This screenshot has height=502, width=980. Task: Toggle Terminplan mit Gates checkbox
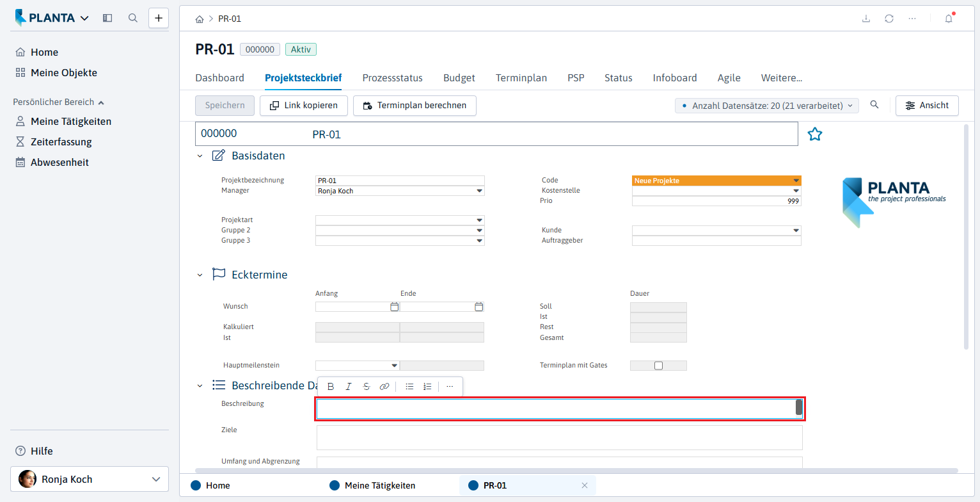658,366
